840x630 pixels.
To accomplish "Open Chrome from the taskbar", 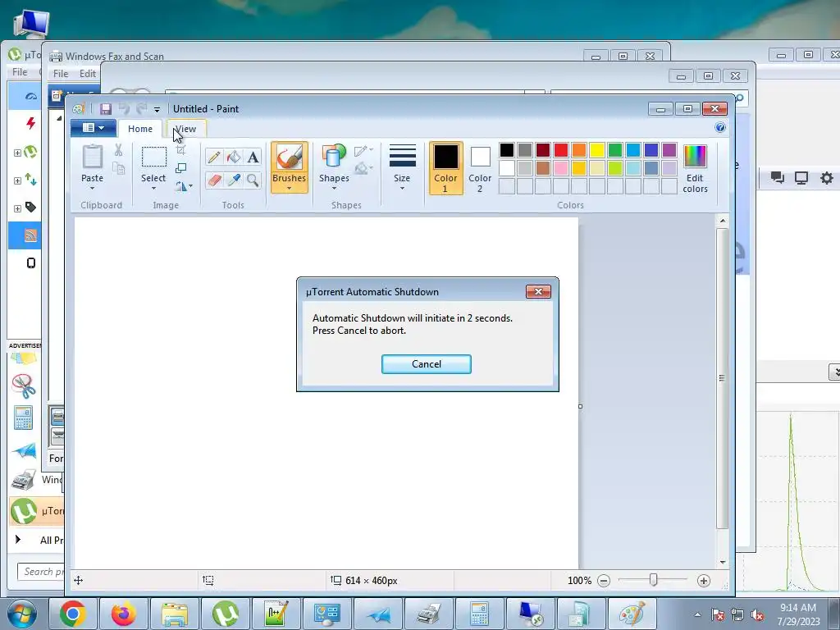I will (x=73, y=614).
